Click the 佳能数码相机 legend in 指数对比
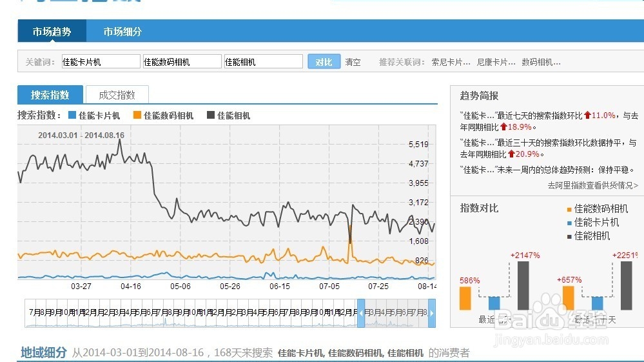644x362 pixels. point(598,208)
